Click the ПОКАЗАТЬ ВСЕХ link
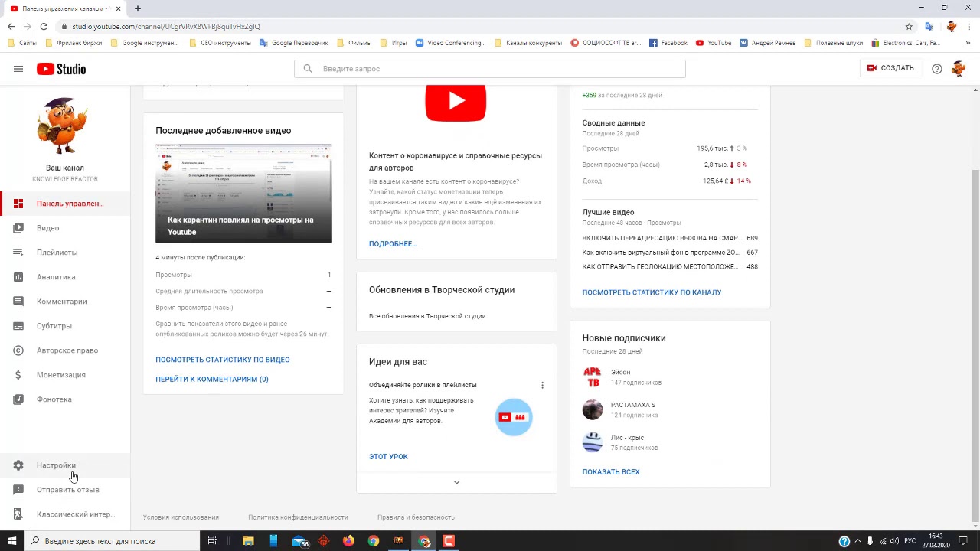The image size is (980, 551). (x=611, y=472)
